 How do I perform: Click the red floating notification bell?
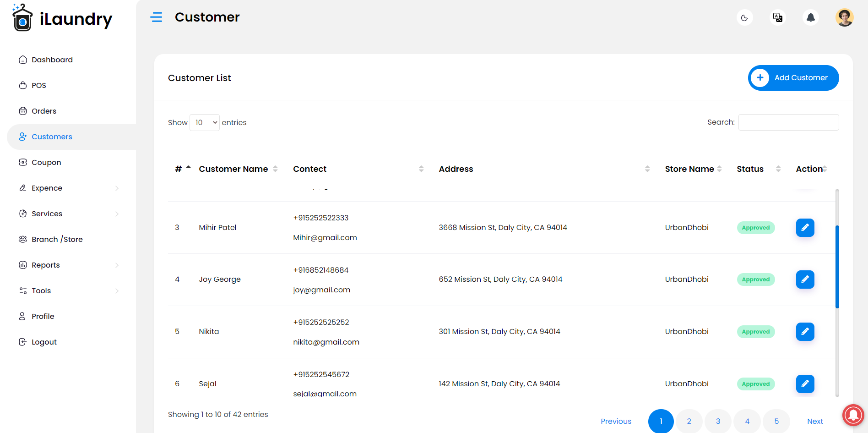tap(853, 415)
